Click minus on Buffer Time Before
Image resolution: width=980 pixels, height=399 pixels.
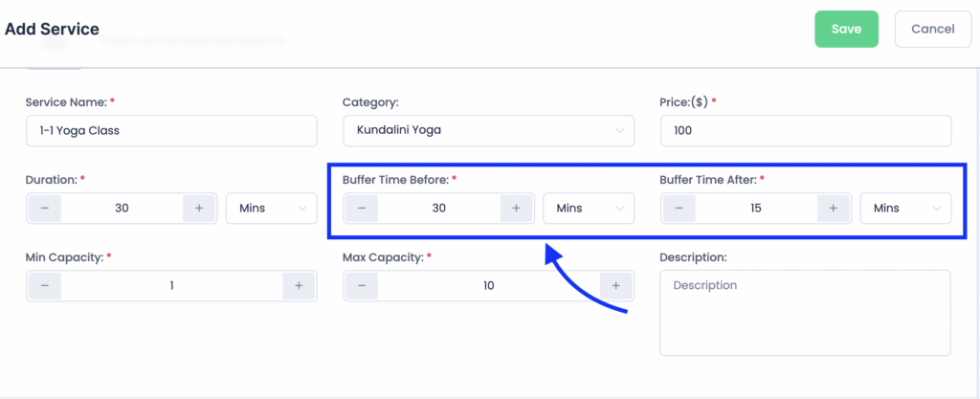(x=362, y=208)
